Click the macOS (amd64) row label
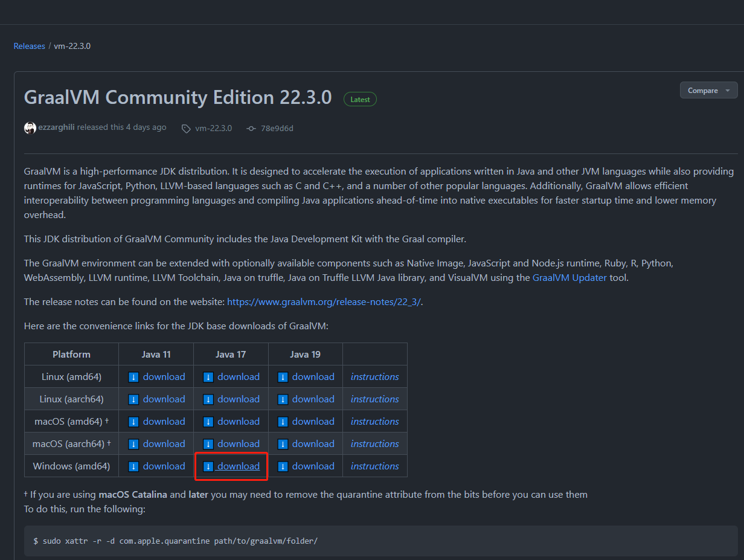 [71, 422]
